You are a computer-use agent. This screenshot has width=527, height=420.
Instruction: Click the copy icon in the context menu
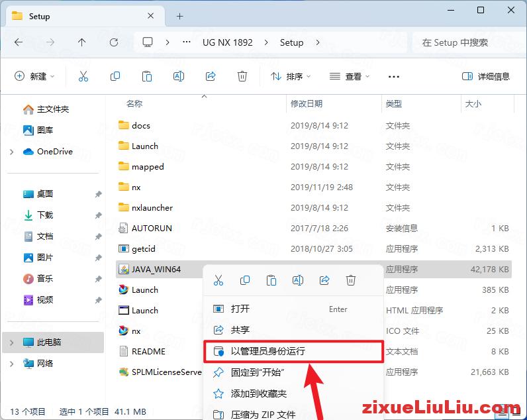click(x=245, y=280)
